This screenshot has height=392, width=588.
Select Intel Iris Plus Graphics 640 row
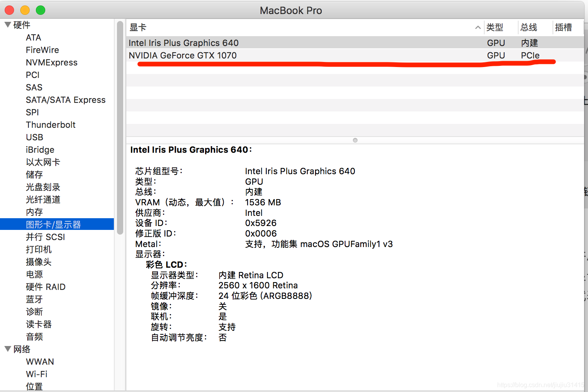tap(355, 43)
